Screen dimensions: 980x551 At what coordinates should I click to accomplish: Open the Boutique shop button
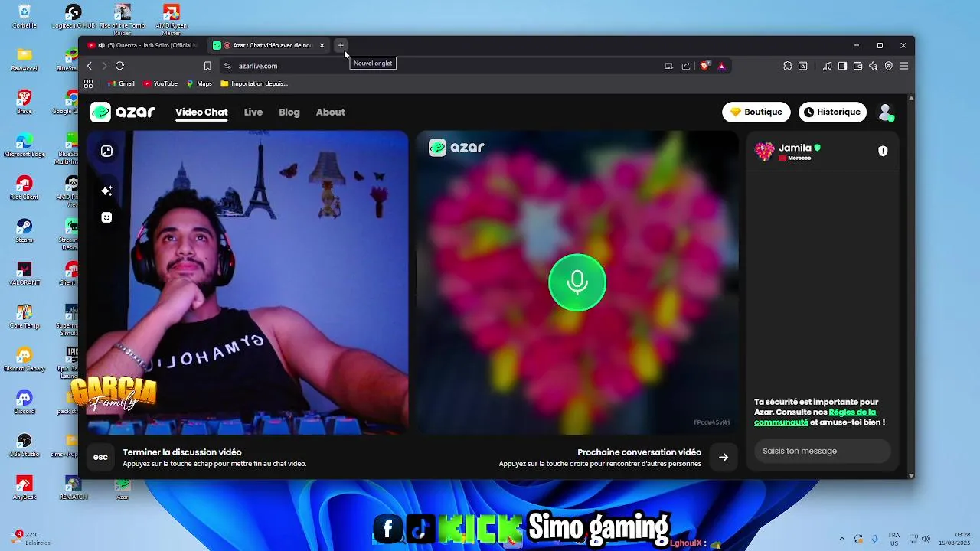pos(756,112)
